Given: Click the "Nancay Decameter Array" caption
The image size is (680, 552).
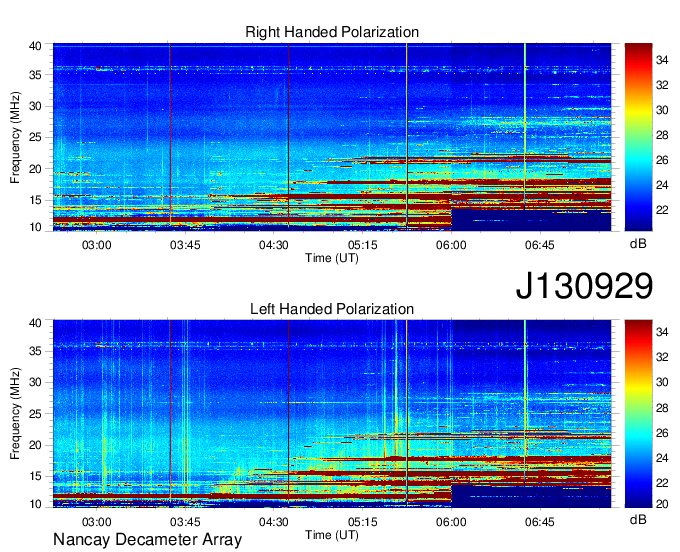Looking at the screenshot, I should [147, 539].
